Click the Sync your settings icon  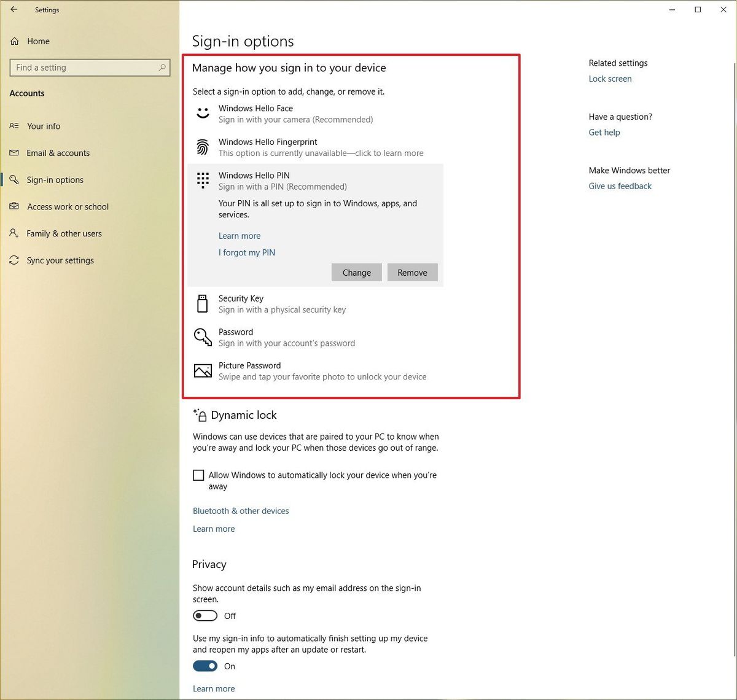(15, 260)
